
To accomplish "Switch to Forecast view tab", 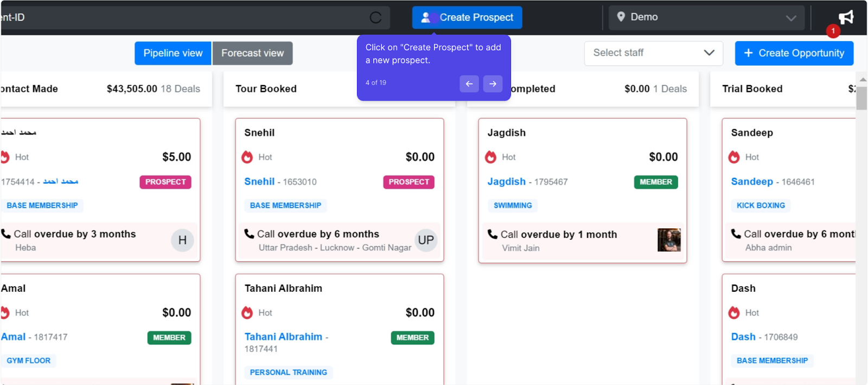I will pos(252,53).
